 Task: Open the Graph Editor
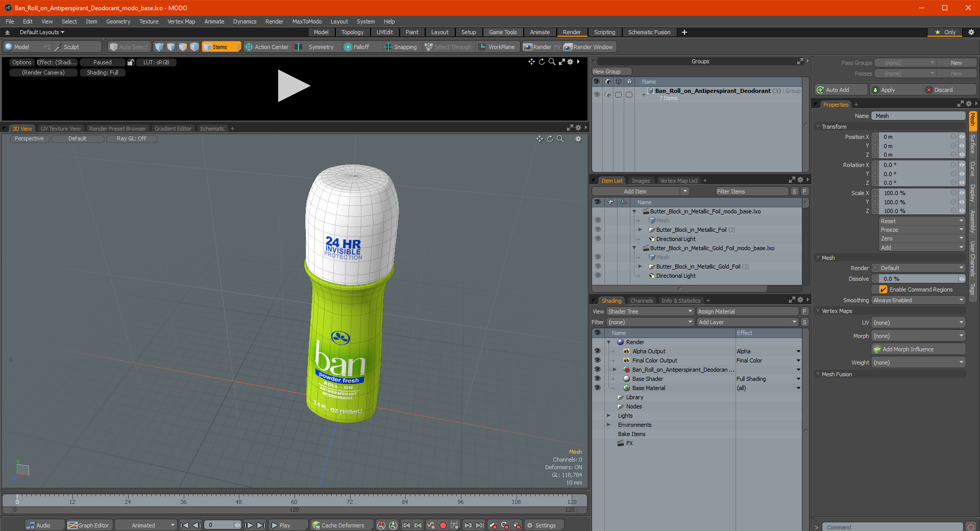89,525
